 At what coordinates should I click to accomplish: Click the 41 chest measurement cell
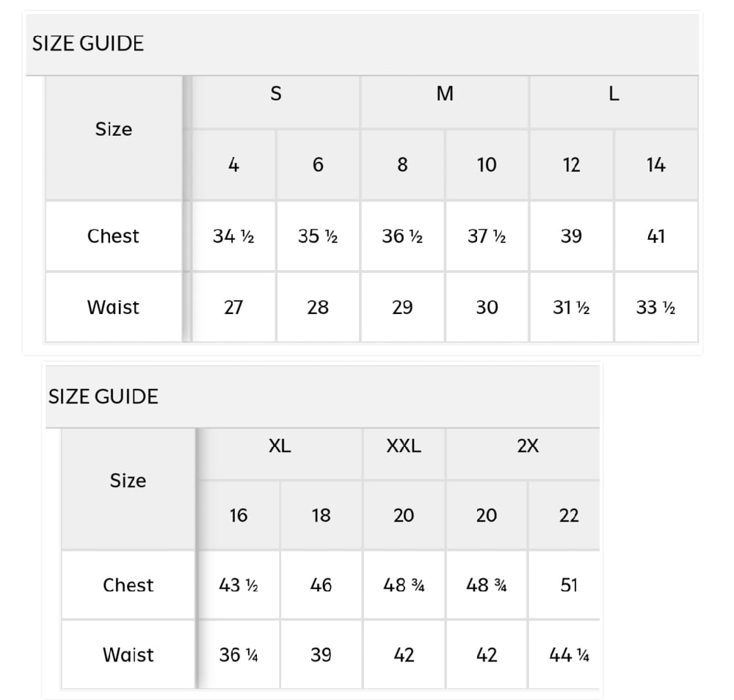(655, 236)
